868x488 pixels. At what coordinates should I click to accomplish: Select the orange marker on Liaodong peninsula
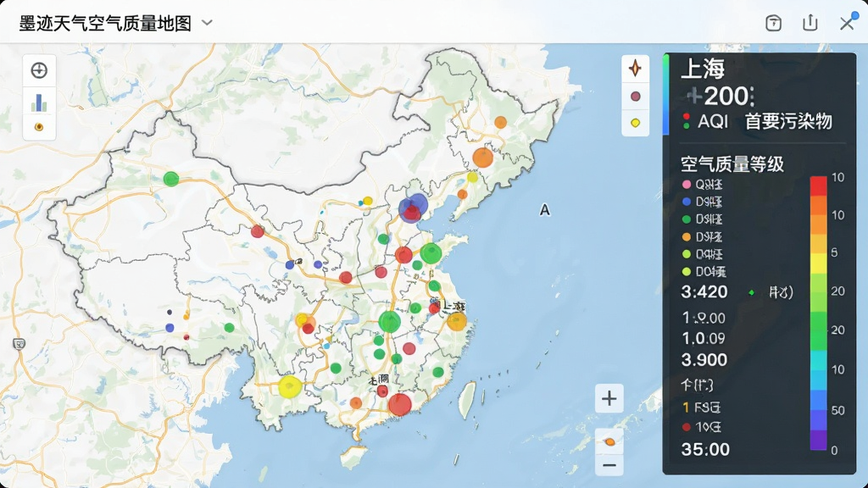pyautogui.click(x=462, y=194)
